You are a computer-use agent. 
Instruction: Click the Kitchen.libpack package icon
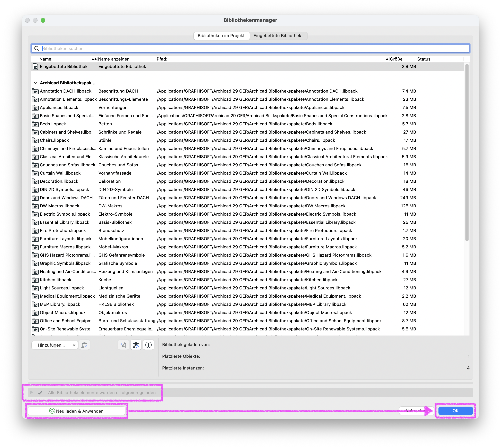[35, 280]
